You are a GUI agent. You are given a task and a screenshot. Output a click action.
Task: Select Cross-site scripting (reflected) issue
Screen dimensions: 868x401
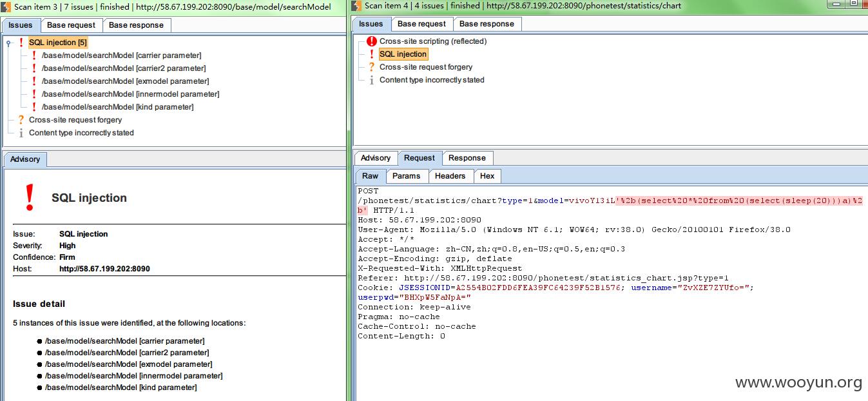(433, 41)
